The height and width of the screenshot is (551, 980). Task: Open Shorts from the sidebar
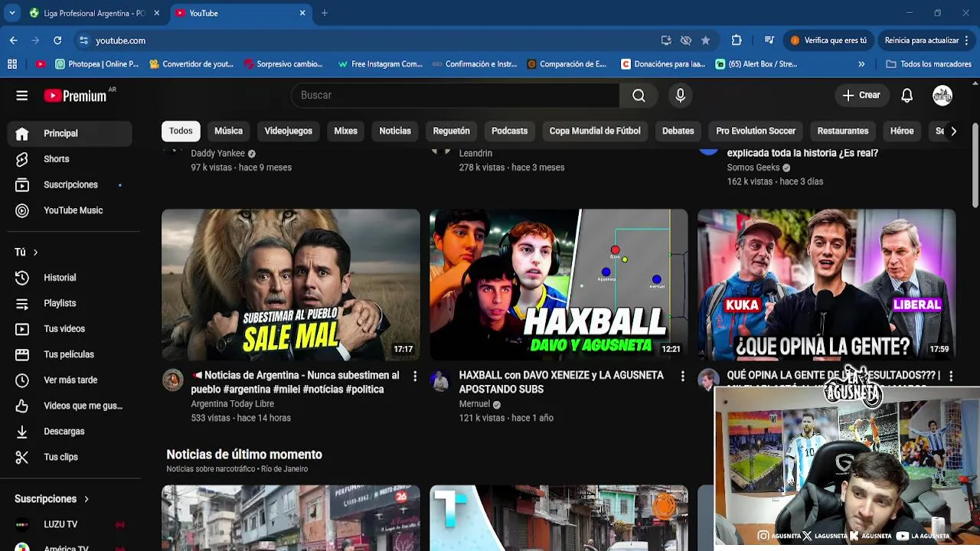[x=70, y=159]
